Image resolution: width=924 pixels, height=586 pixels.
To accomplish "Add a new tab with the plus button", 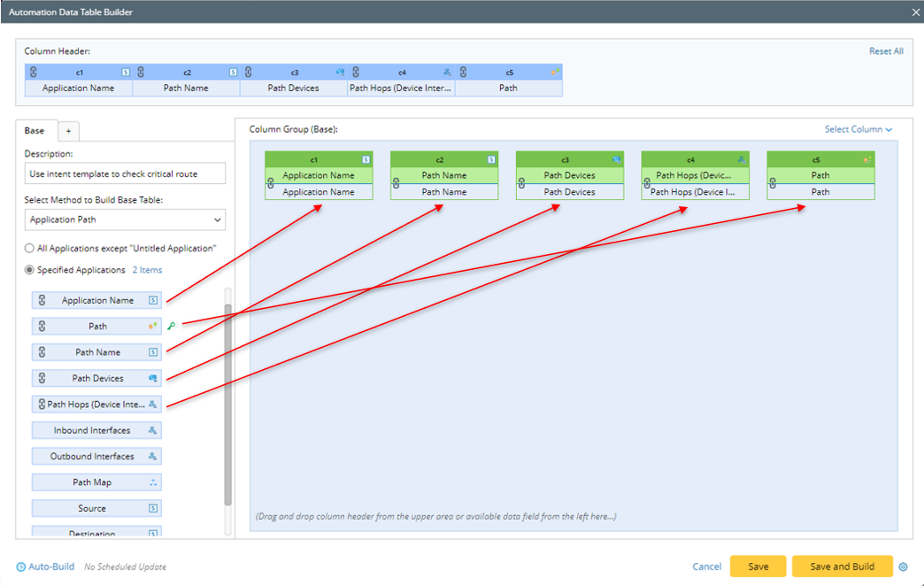I will pyautogui.click(x=68, y=131).
